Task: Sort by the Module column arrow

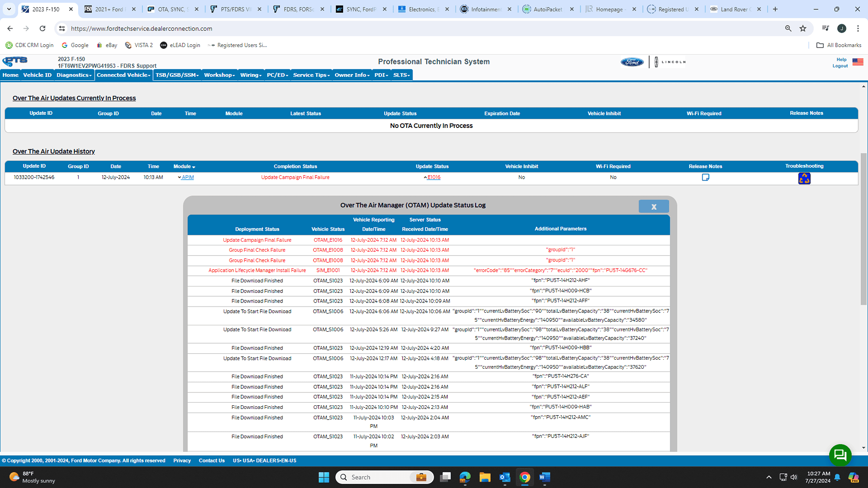Action: 194,167
